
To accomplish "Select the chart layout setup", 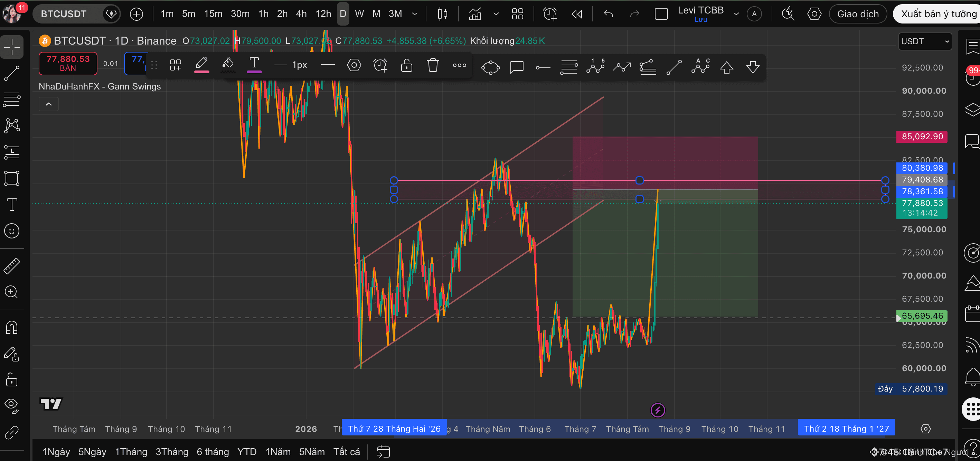I will coord(661,14).
